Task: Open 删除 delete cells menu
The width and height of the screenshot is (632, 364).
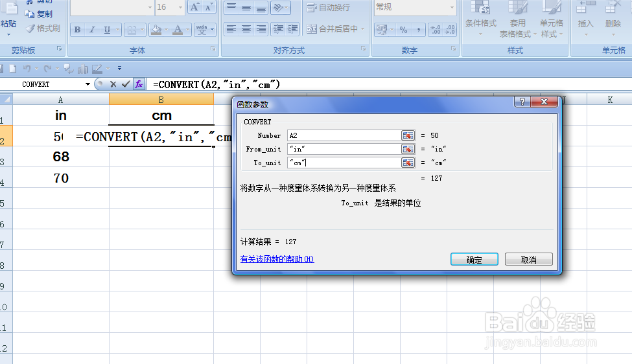Action: (x=613, y=18)
